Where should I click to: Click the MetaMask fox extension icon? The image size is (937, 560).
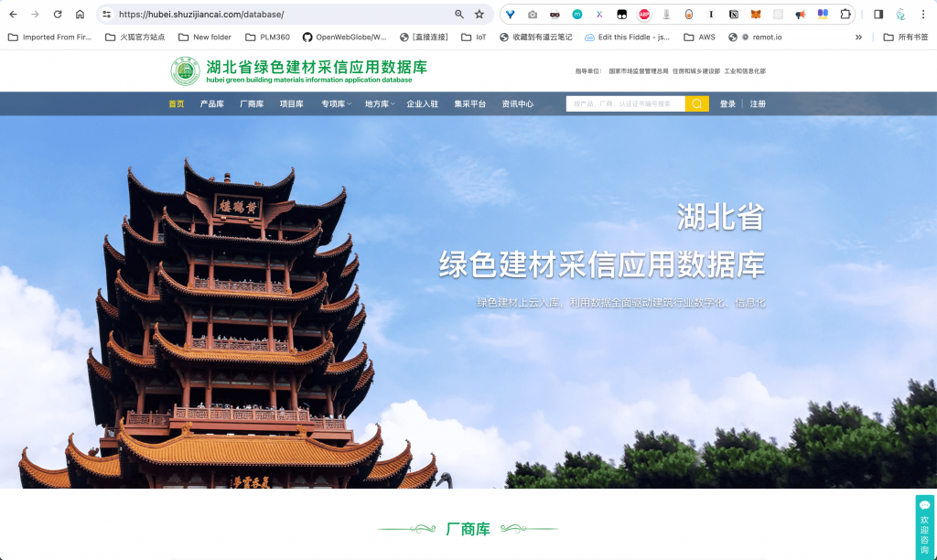point(756,15)
